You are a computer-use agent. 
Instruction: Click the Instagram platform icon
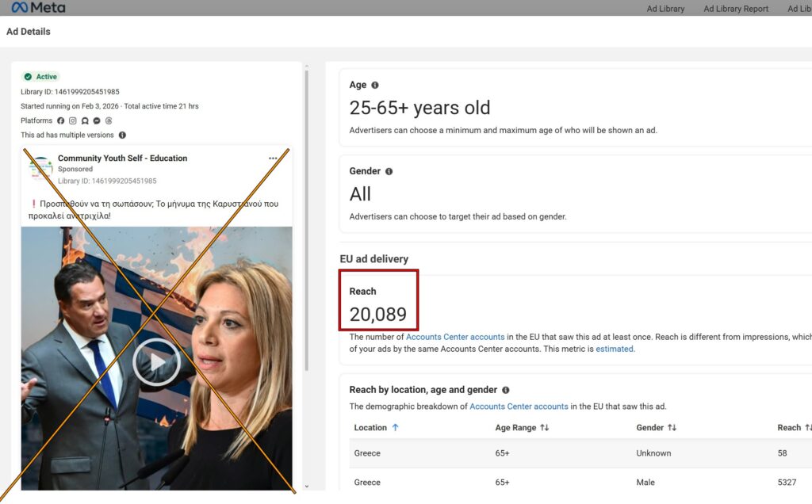click(x=72, y=121)
